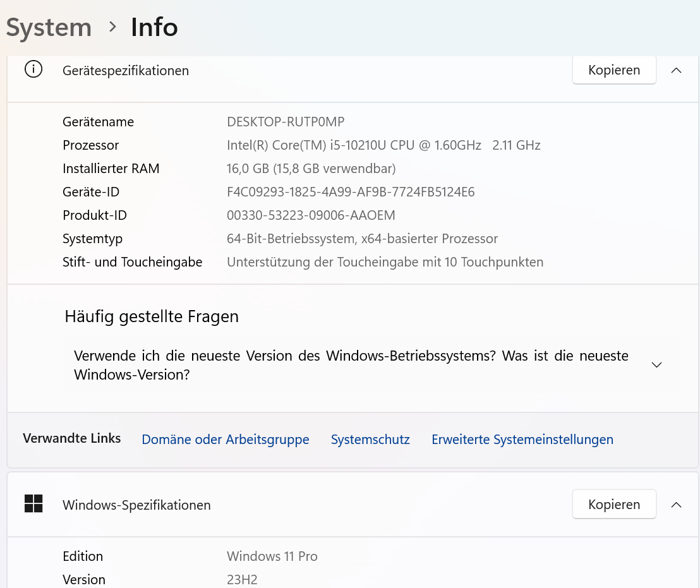
Task: Collapse the Gerätespezifikationen section chevron
Action: [677, 71]
